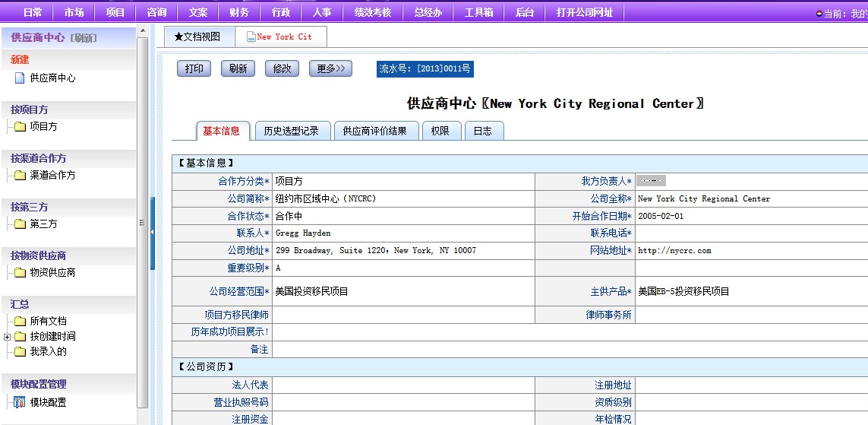Open the 行政 menu
Image resolution: width=868 pixels, height=425 pixels.
(x=281, y=12)
